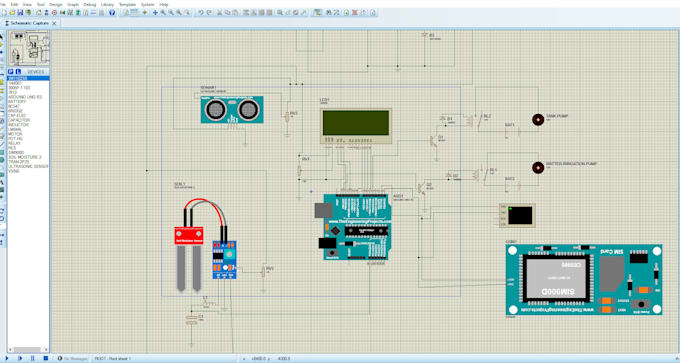Select the text script A tool
Image resolution: width=680 pixels, height=363 pixels.
(x=2, y=182)
